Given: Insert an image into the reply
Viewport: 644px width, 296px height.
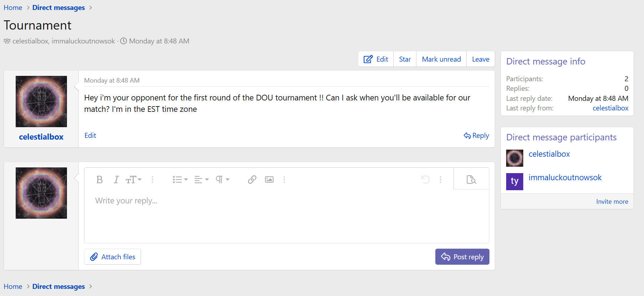Looking at the screenshot, I should 269,180.
